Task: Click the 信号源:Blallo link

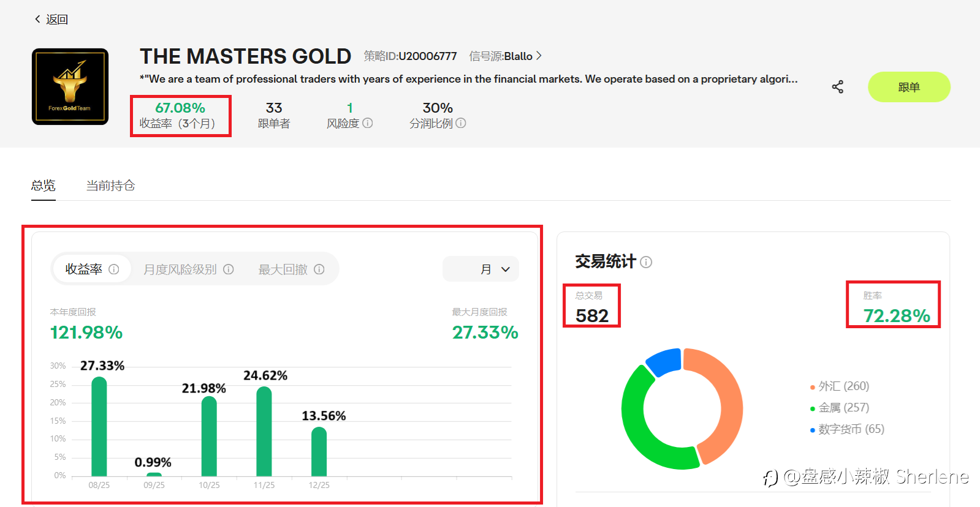Action: coord(501,56)
